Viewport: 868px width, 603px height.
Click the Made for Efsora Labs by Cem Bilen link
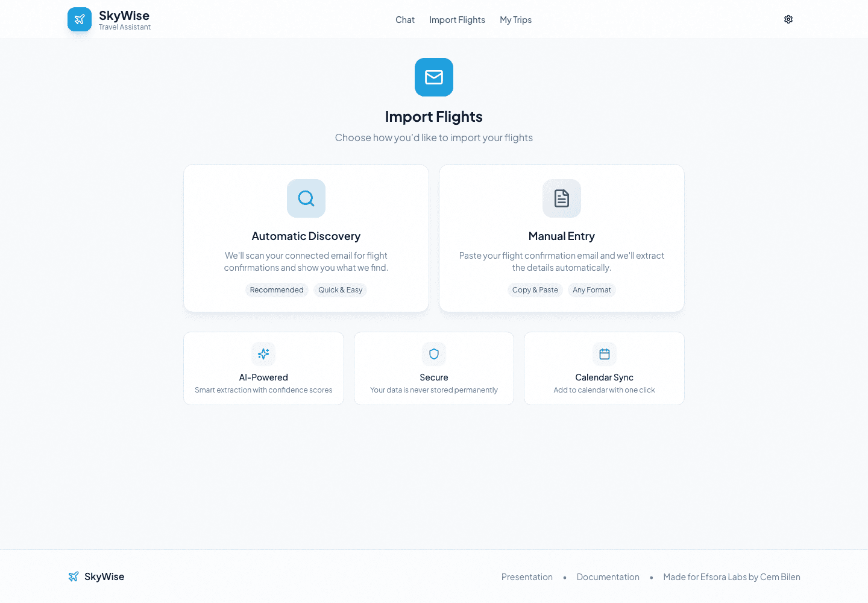click(x=732, y=577)
